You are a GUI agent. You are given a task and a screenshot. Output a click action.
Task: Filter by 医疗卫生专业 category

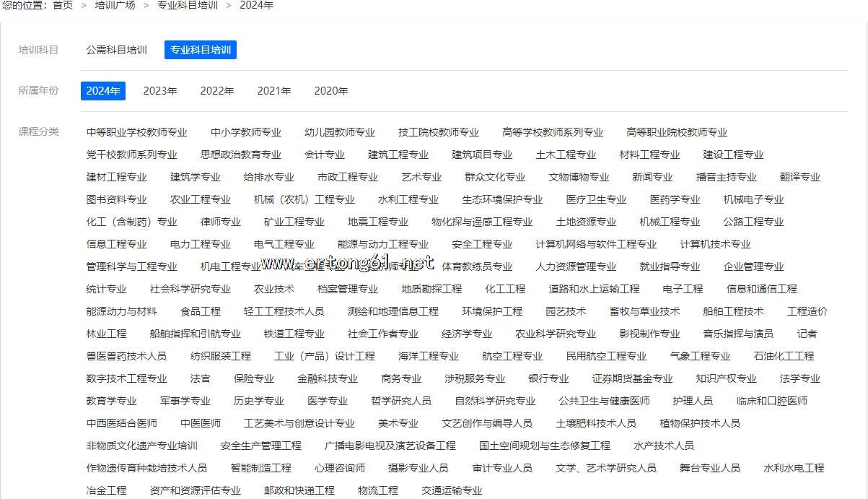click(596, 199)
